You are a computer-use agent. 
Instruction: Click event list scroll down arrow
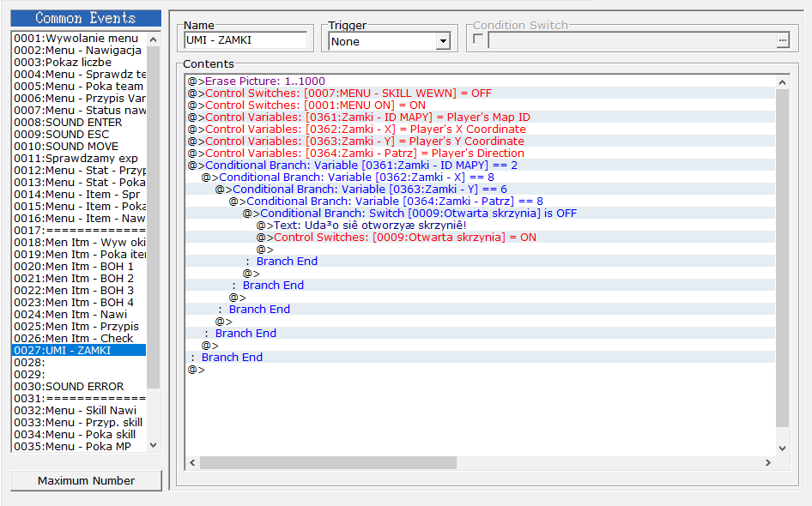[154, 445]
